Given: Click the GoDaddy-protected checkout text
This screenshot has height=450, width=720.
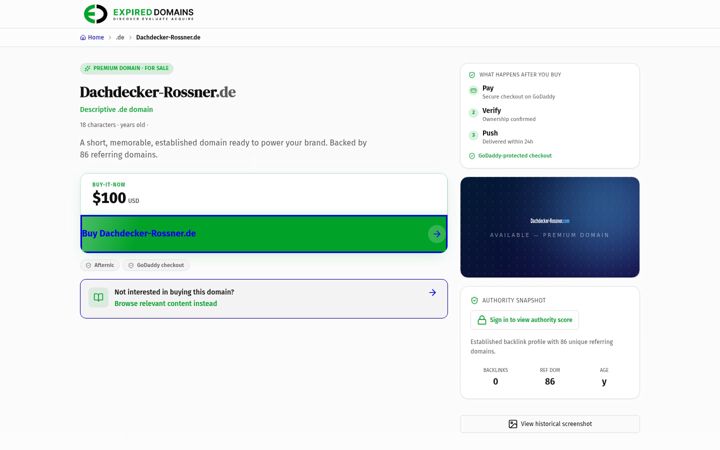Looking at the screenshot, I should (515, 156).
